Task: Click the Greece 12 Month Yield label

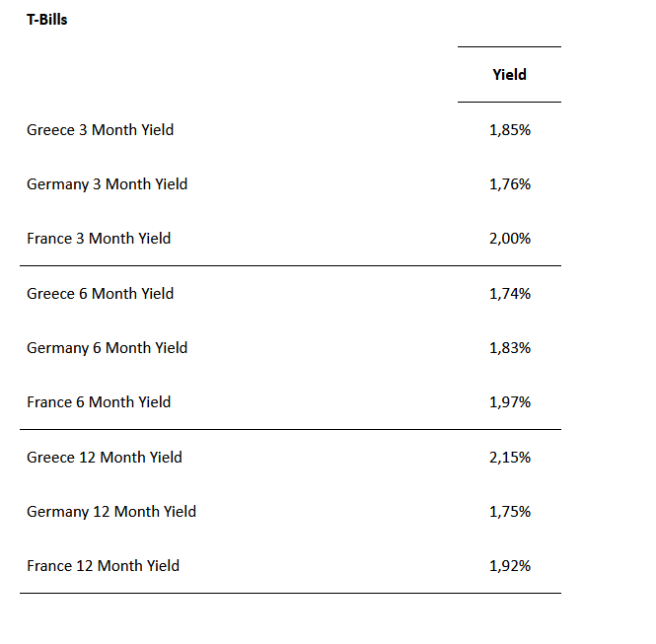Action: pos(104,458)
